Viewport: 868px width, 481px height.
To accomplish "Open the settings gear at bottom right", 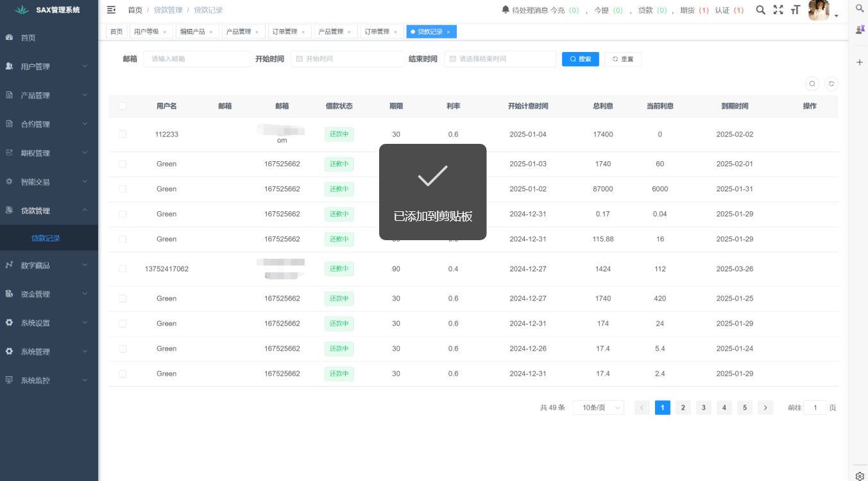I will pos(860,476).
